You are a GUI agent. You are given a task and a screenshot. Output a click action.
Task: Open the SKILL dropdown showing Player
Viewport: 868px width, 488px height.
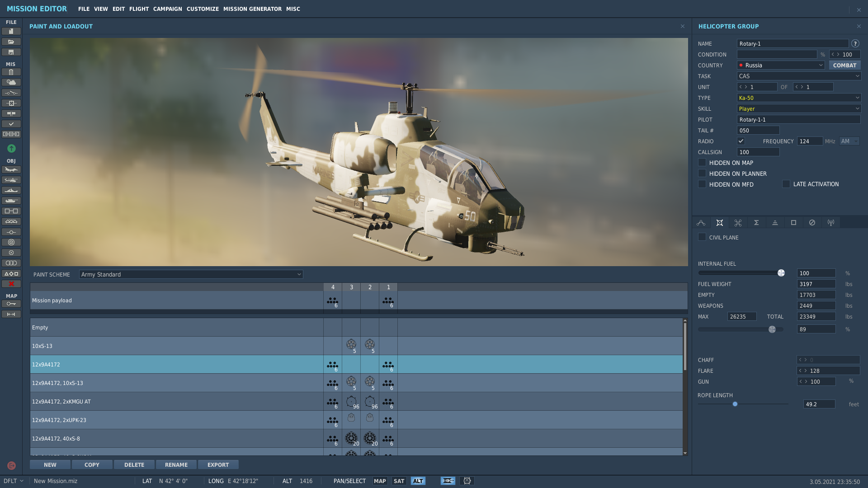point(799,108)
